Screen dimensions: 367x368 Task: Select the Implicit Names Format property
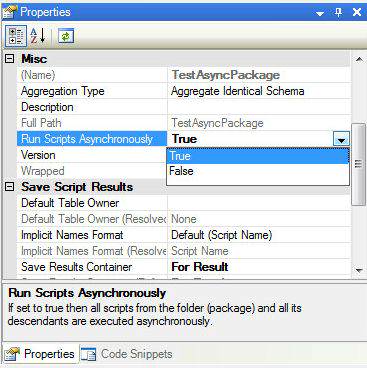tap(92, 235)
